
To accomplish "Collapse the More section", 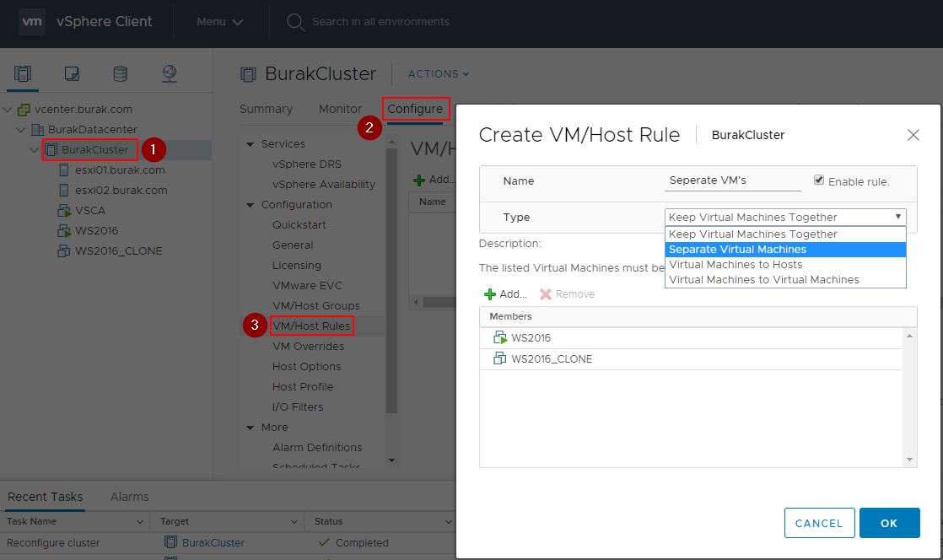I will (x=251, y=428).
